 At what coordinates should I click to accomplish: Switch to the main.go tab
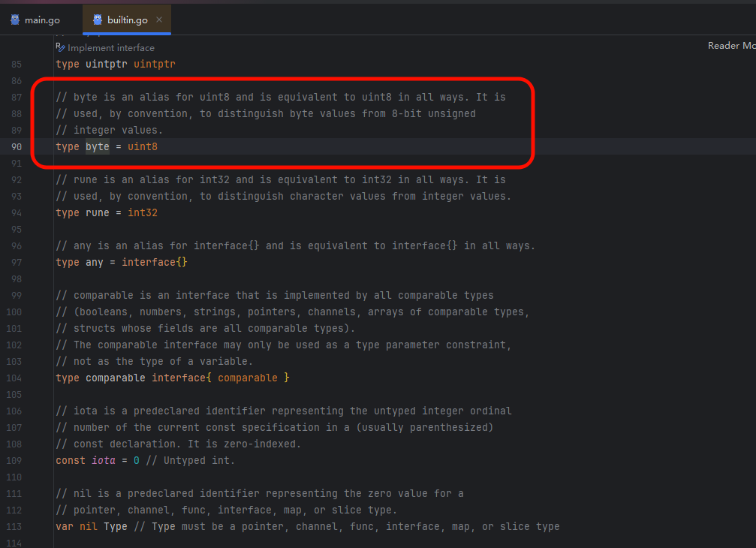click(x=42, y=20)
